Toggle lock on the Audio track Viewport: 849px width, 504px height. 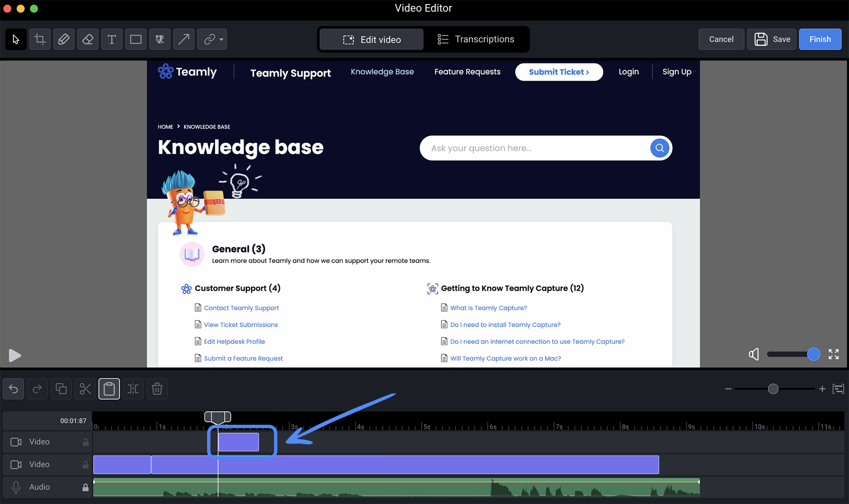tap(85, 488)
